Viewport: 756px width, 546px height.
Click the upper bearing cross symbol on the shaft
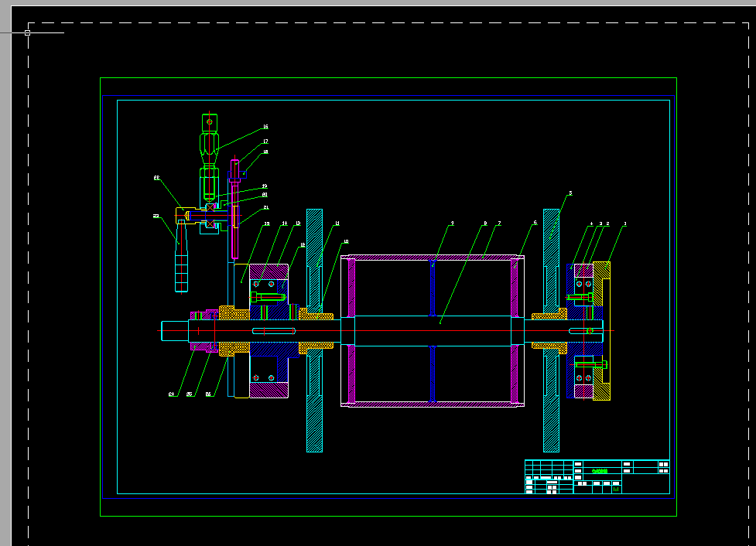click(x=210, y=208)
